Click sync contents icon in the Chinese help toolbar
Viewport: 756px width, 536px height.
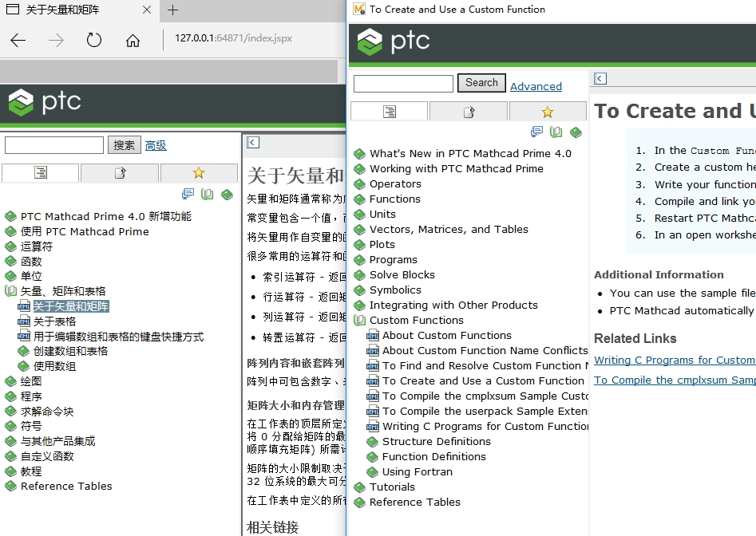(x=188, y=194)
